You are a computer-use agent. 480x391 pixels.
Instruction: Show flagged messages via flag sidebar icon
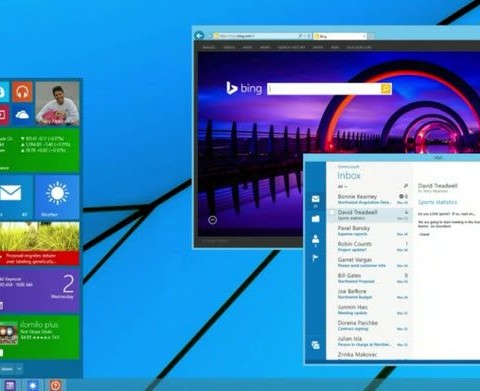[x=315, y=258]
